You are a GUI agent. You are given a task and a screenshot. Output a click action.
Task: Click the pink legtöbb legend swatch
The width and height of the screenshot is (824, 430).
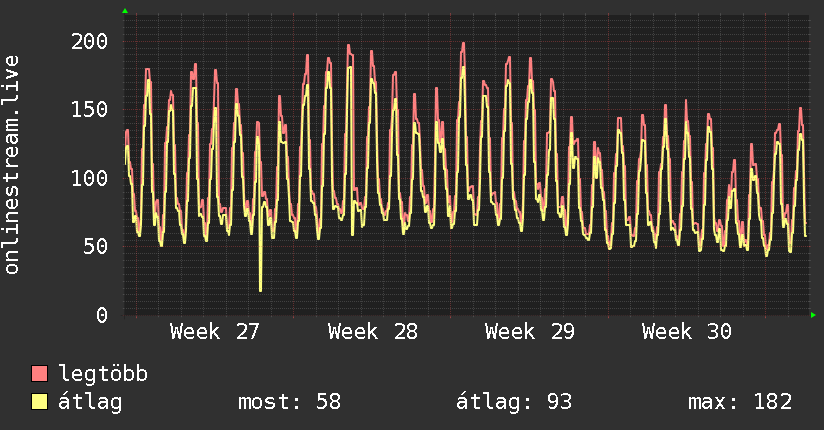coord(39,373)
